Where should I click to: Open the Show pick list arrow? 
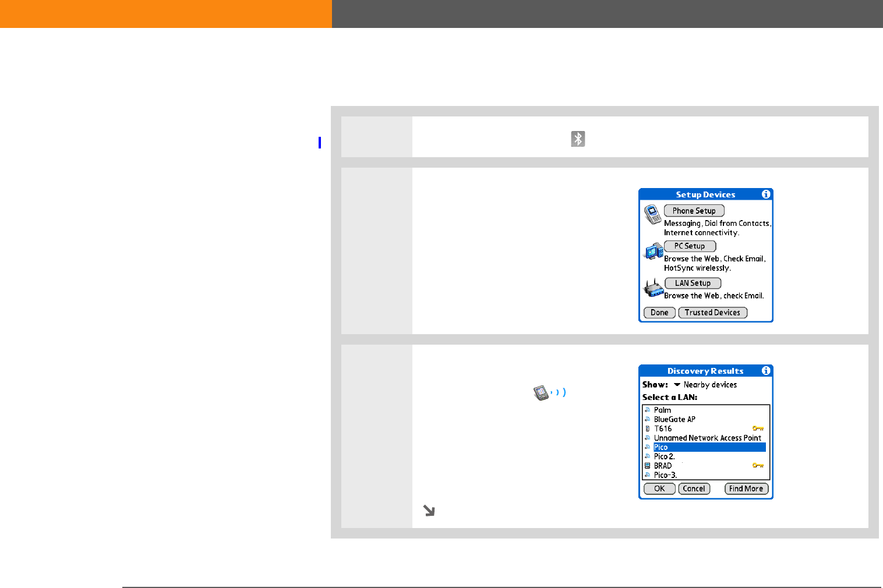(677, 385)
